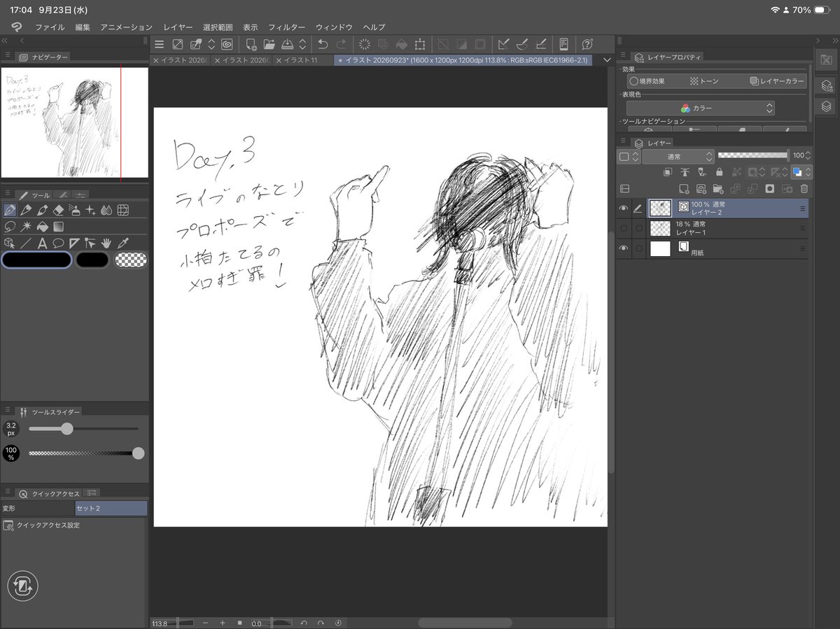Select the Balloon tool
840x629 pixels.
click(x=59, y=243)
